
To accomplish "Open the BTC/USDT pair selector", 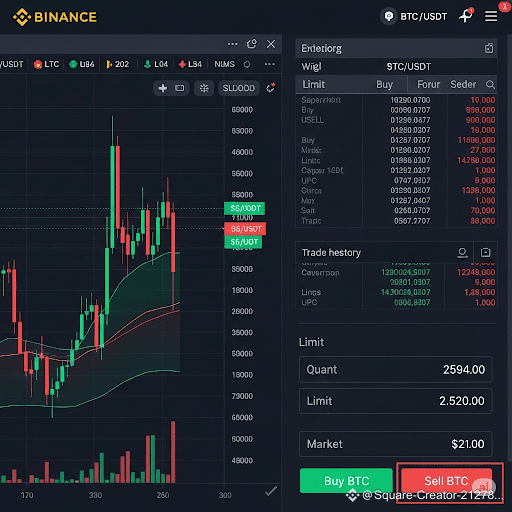I will point(414,16).
